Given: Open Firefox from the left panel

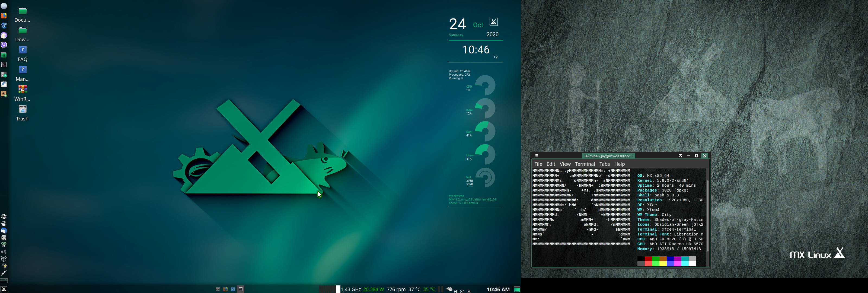Looking at the screenshot, I should point(4,15).
